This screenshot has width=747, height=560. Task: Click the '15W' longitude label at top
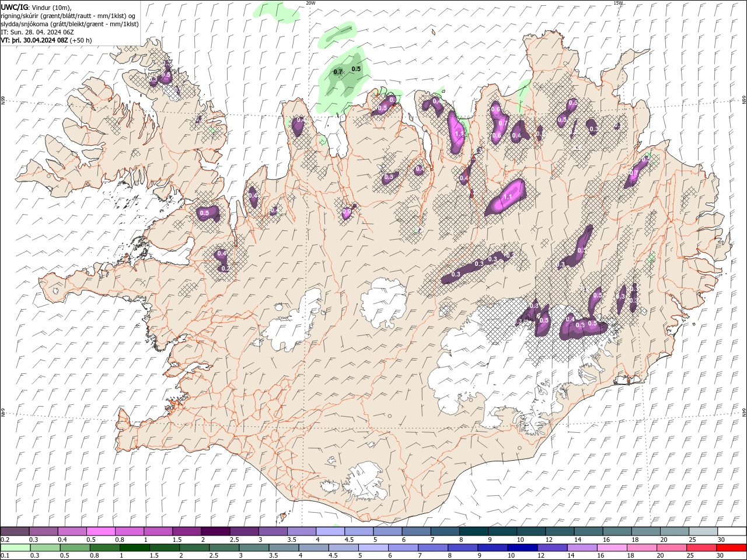click(x=618, y=3)
